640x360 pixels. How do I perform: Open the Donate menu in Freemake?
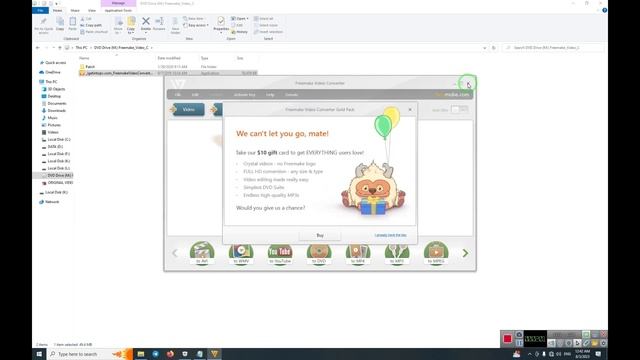coord(291,95)
